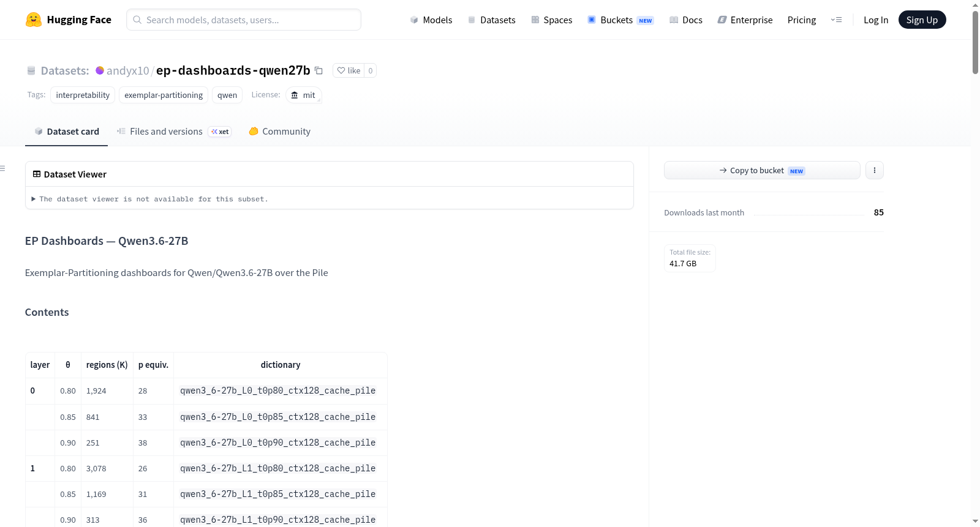Click the 'EP Dashboards — Qwen3.6-27B' heading
The height and width of the screenshot is (527, 980).
(x=107, y=241)
